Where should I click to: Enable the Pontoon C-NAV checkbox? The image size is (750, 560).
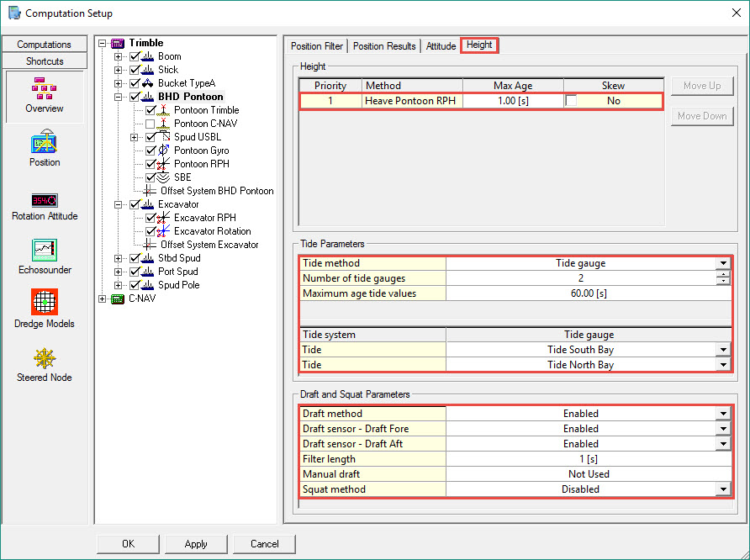pyautogui.click(x=151, y=124)
